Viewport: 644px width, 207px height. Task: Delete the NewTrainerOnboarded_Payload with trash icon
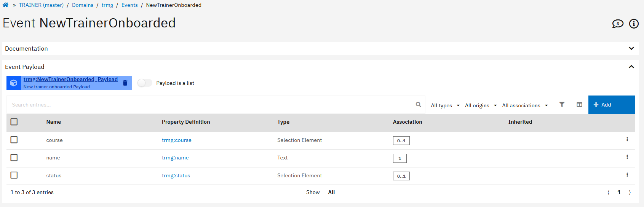pyautogui.click(x=125, y=83)
